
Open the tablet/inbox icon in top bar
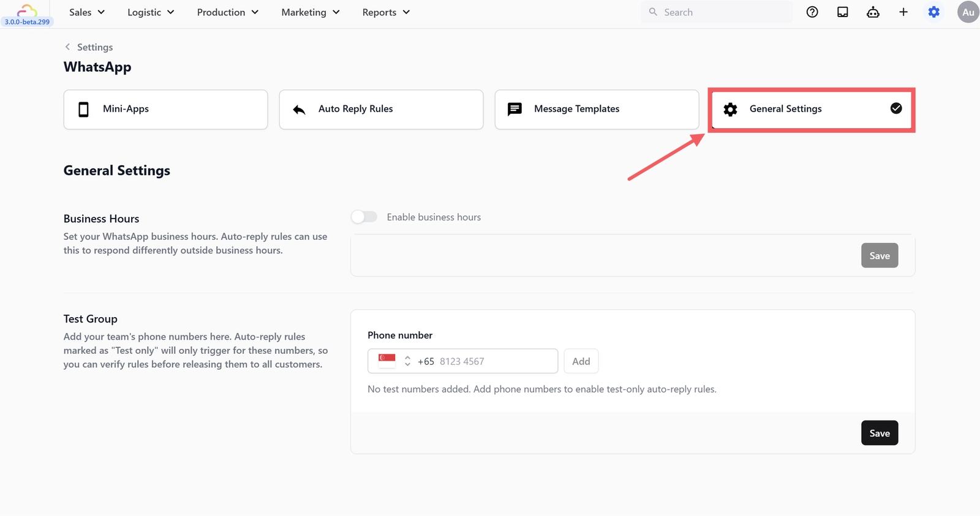coord(843,12)
